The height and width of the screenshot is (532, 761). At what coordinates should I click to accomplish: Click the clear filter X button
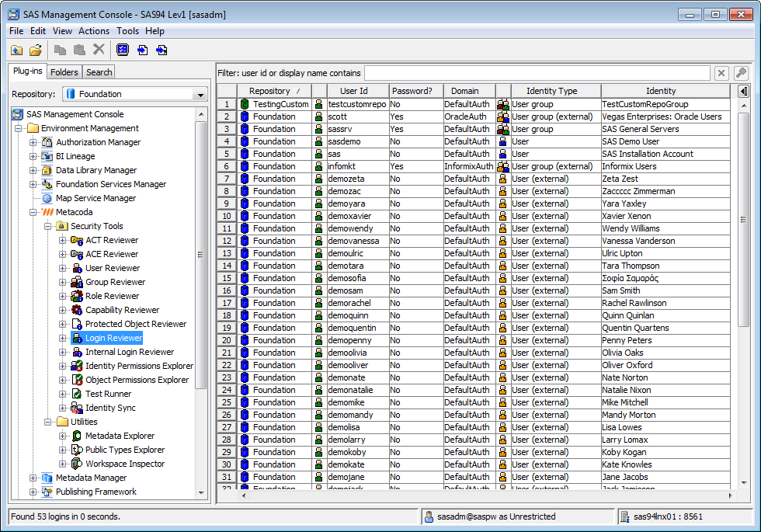(721, 73)
